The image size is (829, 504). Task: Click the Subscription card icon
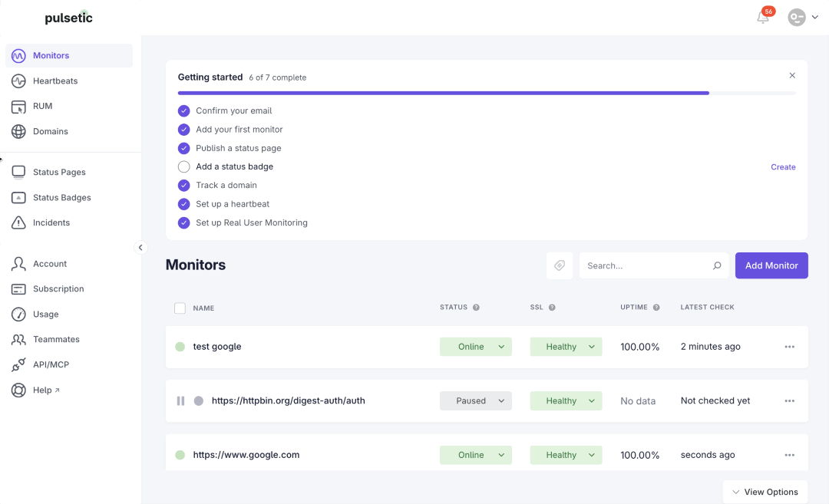tap(18, 289)
